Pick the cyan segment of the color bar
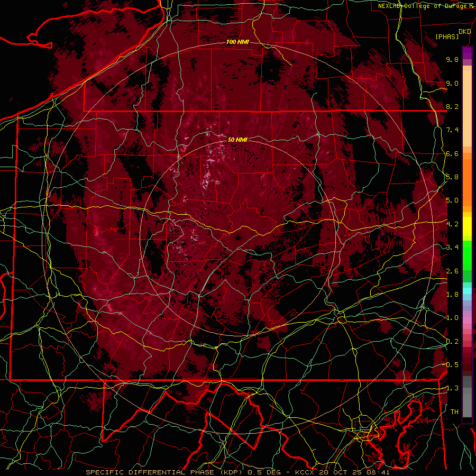Image resolution: width=476 pixels, height=476 pixels. click(467, 291)
